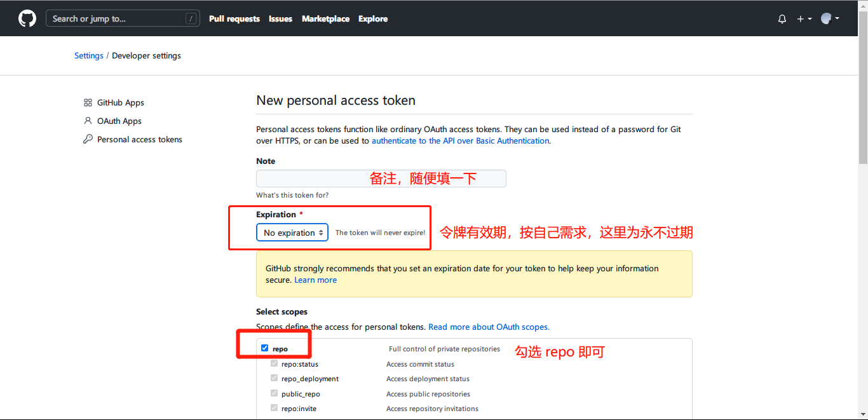
Task: Open 'Read more about OAuth scopes' link
Action: pyautogui.click(x=489, y=327)
